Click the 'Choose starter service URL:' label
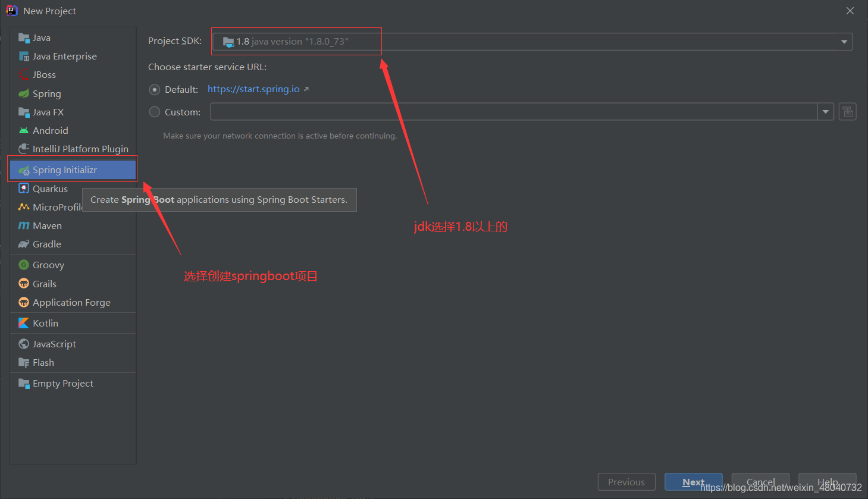This screenshot has height=499, width=868. pyautogui.click(x=207, y=67)
